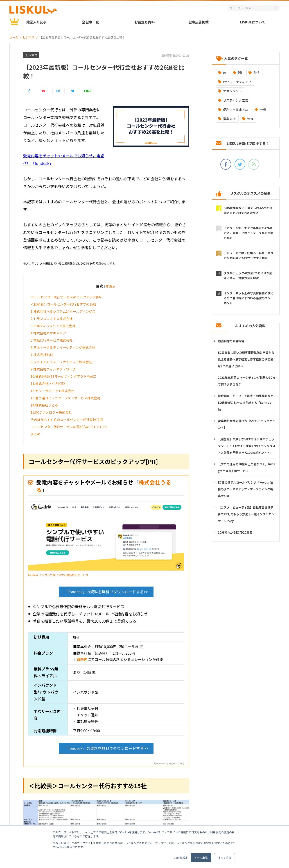The width and height of the screenshot is (289, 868).
Task: Open Cookie設定 in cookie banner
Action: 181,858
